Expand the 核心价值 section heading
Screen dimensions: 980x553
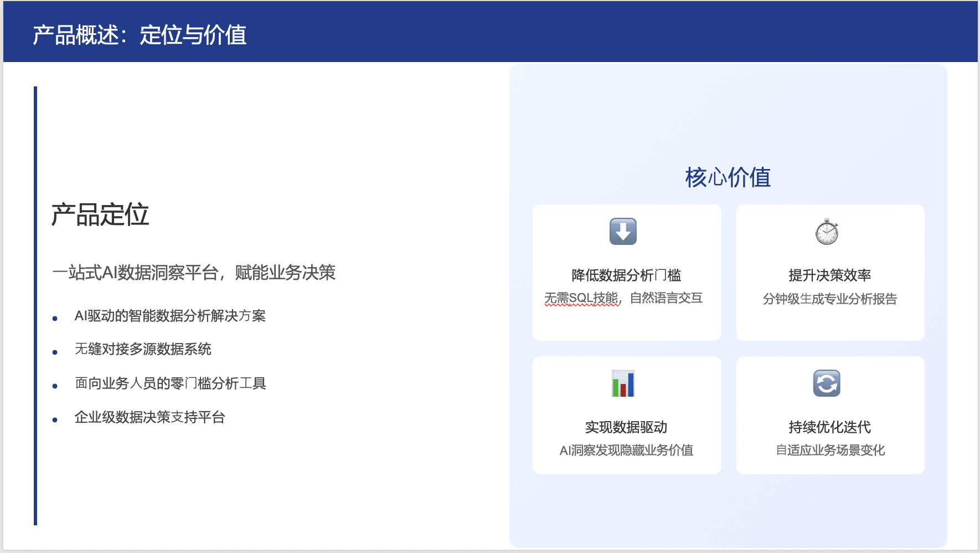[728, 177]
